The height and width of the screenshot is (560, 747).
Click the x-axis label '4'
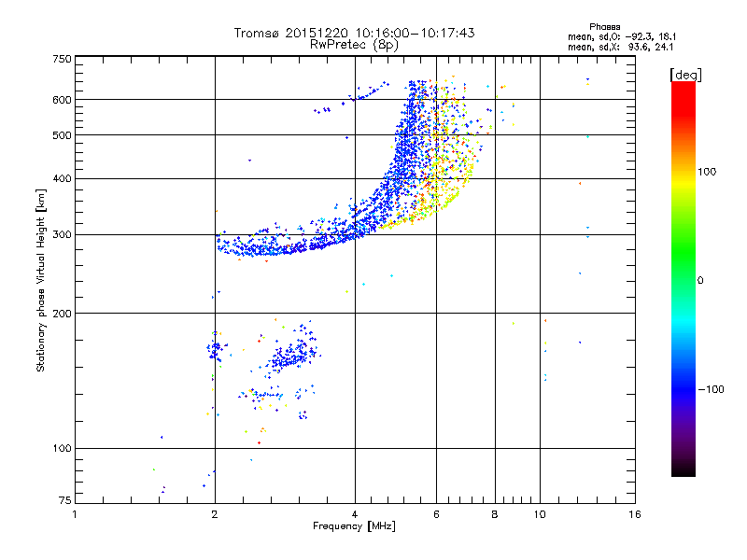click(355, 514)
